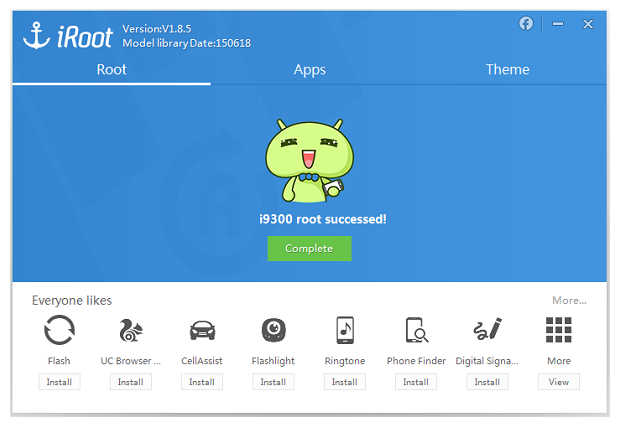618x421 pixels.
Task: Switch to the Apps tab
Action: 309,70
